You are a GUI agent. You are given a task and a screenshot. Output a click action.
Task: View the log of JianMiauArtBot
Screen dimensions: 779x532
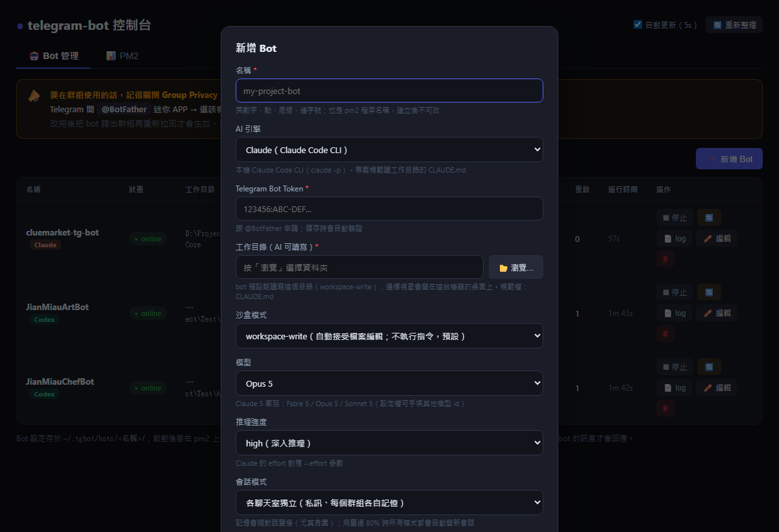pyautogui.click(x=674, y=313)
